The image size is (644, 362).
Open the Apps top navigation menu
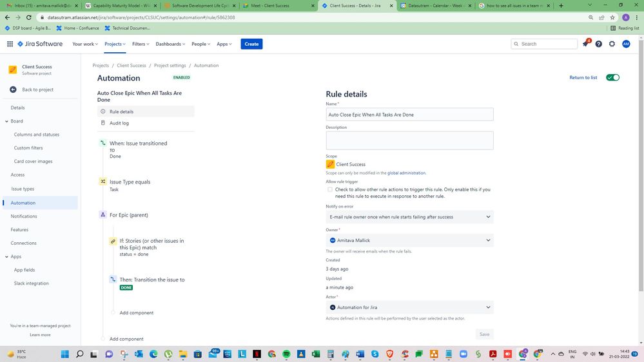(x=224, y=44)
